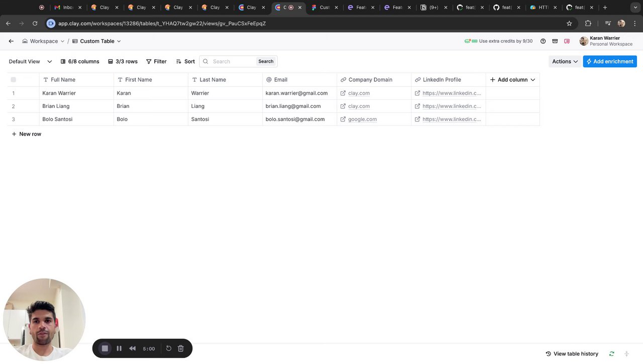
Task: Open the clay.com link in Karan's row
Action: [359, 93]
